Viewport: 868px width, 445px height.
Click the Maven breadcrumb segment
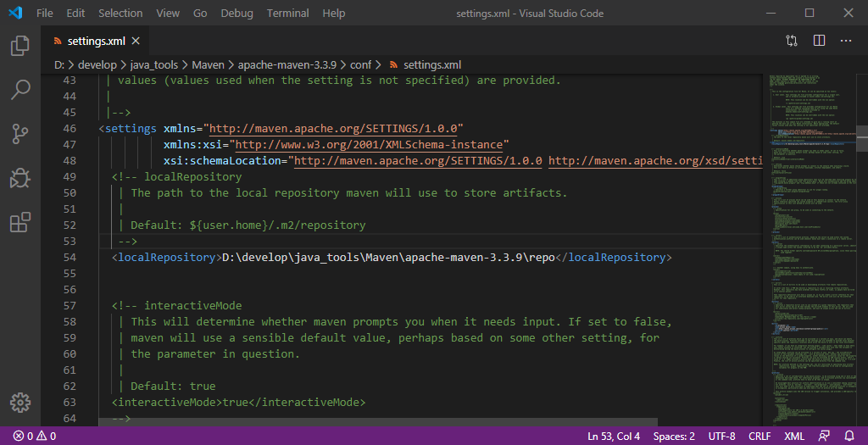[x=209, y=64]
